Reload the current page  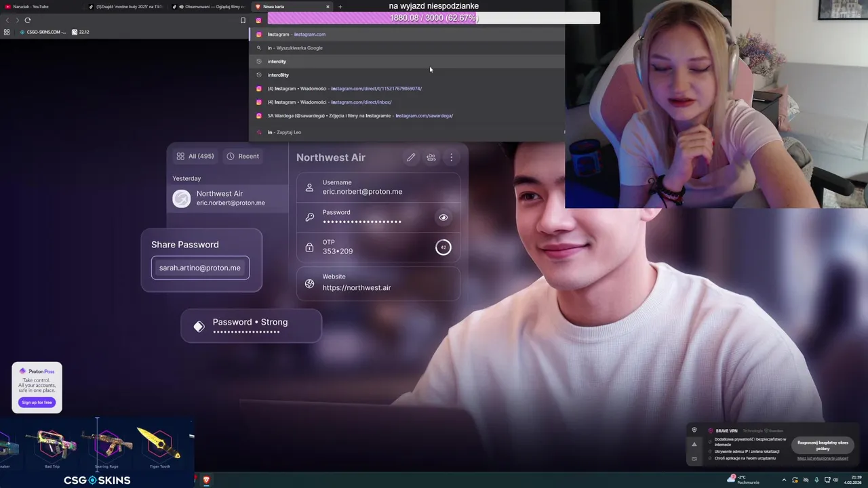pyautogui.click(x=27, y=20)
